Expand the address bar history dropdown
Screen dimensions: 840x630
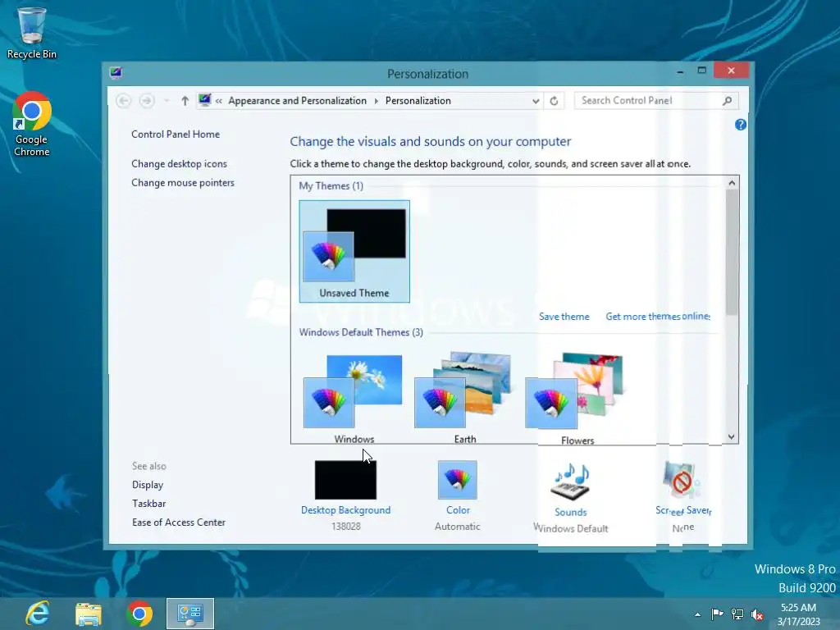tap(535, 101)
